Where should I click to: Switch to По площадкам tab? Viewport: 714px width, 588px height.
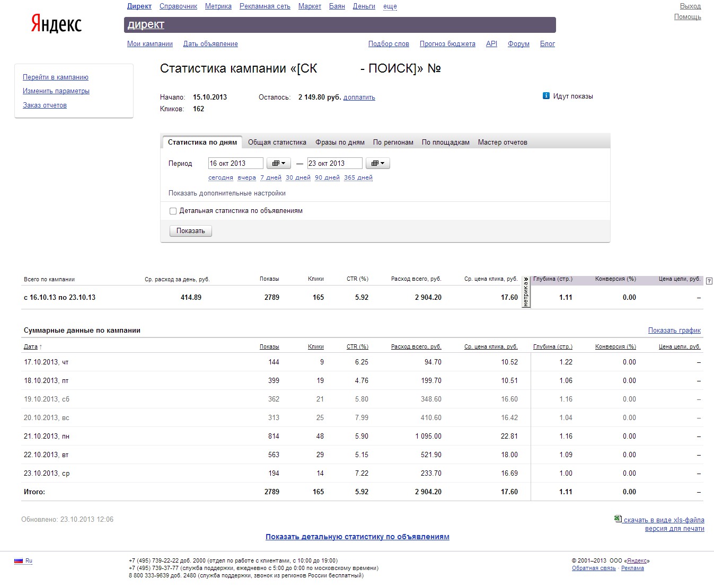coord(446,142)
